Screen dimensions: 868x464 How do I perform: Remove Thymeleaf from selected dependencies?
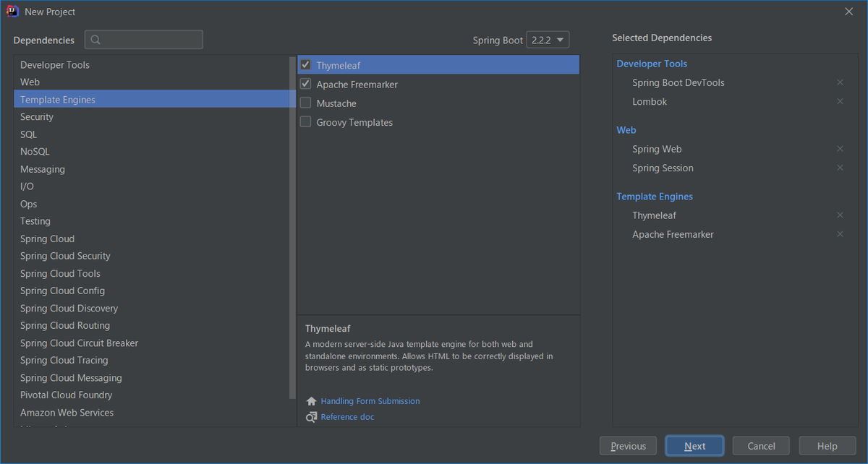tap(840, 215)
